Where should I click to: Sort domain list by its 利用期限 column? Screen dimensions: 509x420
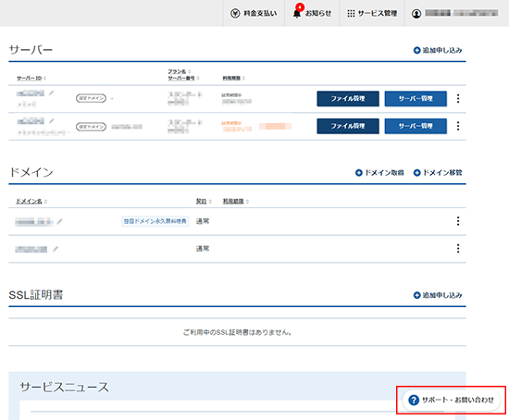[236, 202]
